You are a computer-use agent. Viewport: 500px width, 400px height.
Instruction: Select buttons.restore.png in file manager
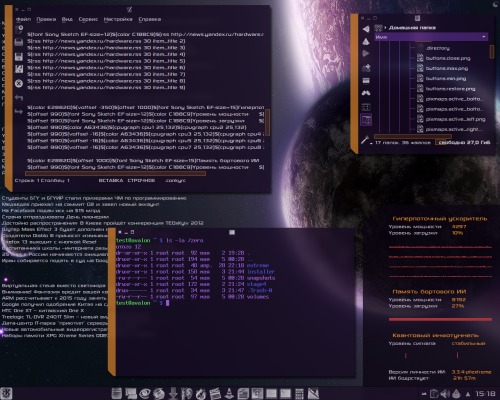(446, 89)
